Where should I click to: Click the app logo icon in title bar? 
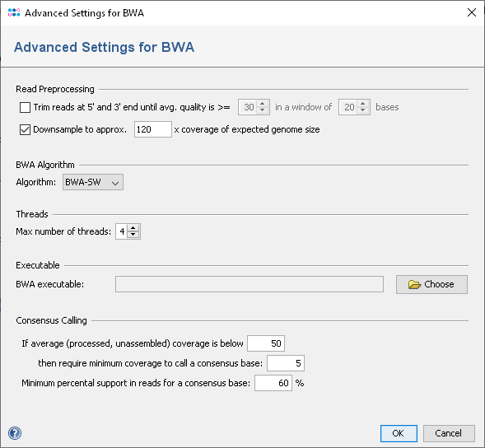[14, 12]
